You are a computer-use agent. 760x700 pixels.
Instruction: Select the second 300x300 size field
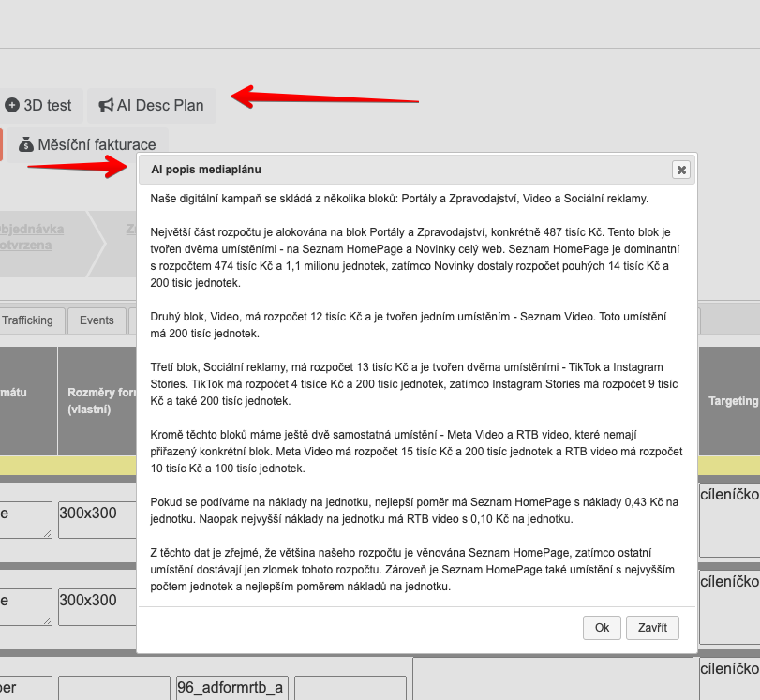coord(96,606)
